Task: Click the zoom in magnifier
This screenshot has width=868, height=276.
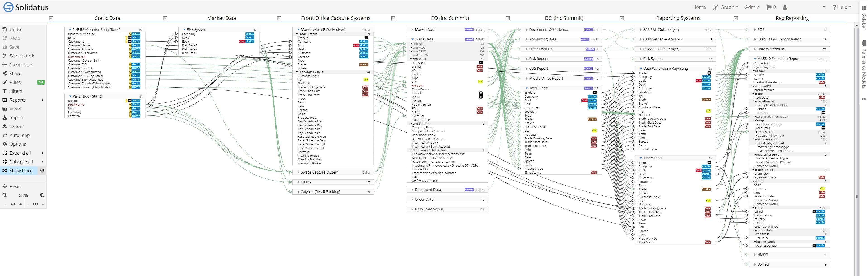Action: pos(42,195)
